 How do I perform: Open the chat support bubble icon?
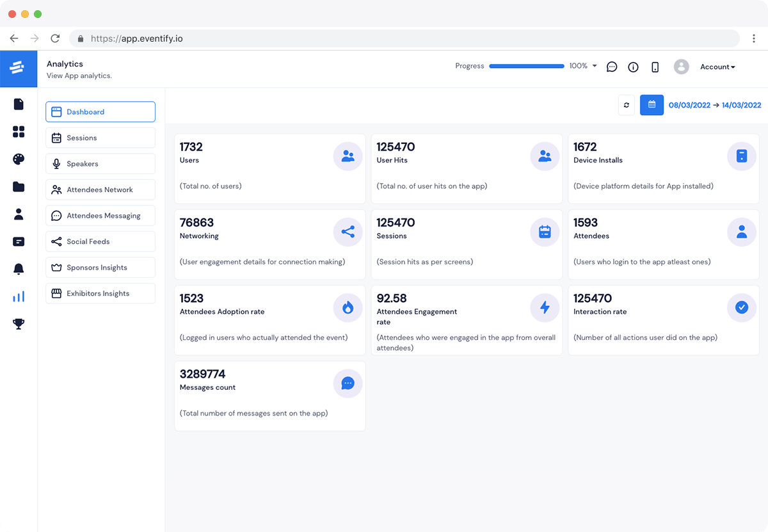(x=611, y=67)
